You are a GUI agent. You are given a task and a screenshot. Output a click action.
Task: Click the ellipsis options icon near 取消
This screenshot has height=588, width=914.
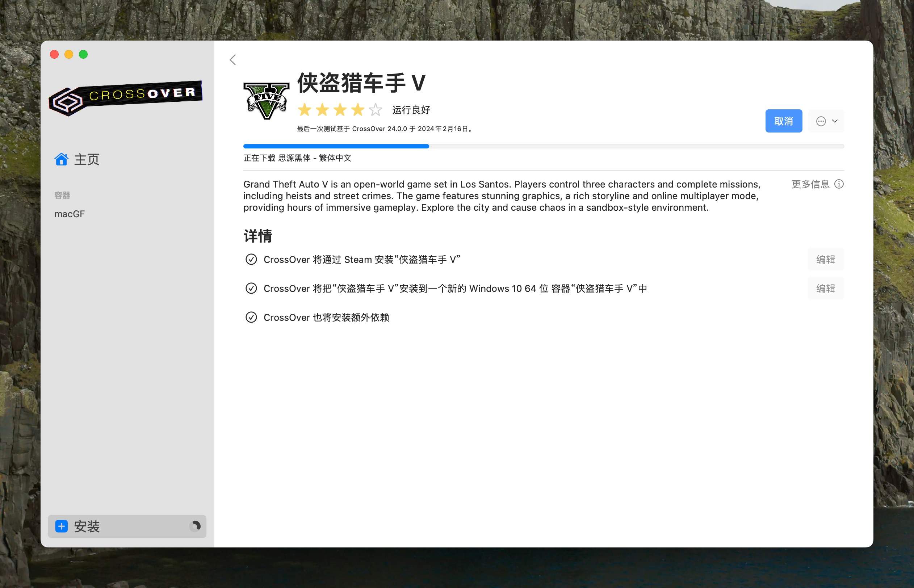[x=822, y=121]
